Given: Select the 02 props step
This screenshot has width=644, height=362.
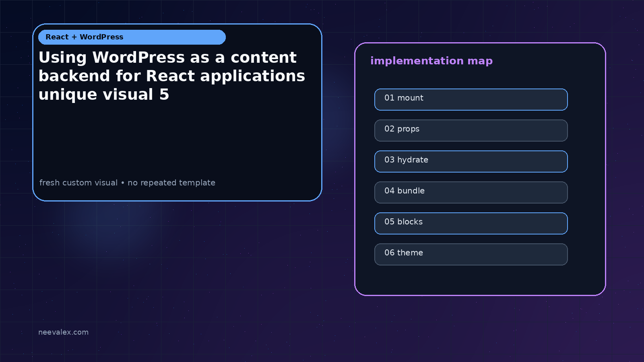Looking at the screenshot, I should pos(471,130).
